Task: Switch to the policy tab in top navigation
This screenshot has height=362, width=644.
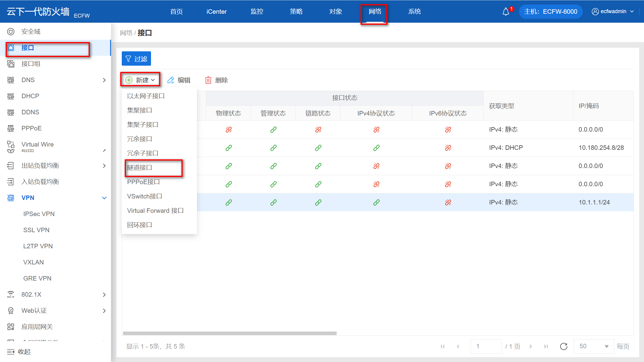Action: pyautogui.click(x=296, y=11)
